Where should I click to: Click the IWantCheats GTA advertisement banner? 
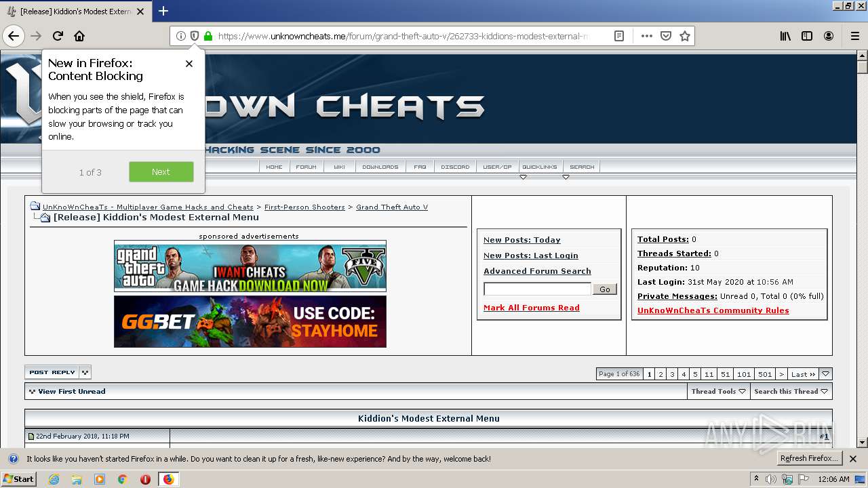250,266
